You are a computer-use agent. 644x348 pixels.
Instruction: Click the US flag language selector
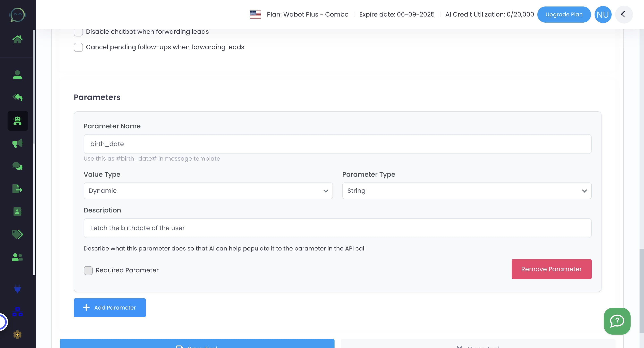(255, 14)
